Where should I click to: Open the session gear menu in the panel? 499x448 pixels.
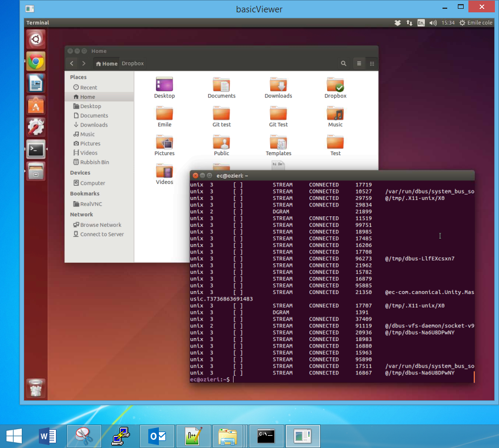click(462, 23)
